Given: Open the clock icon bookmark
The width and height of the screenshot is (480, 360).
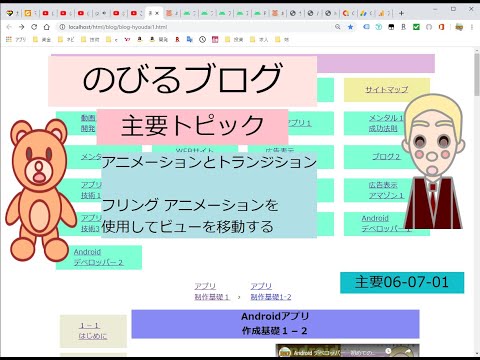Looking at the screenshot, I should tap(202, 39).
